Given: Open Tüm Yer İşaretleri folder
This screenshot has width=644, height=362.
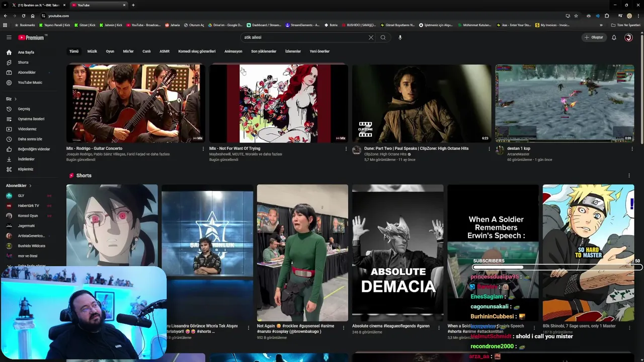Looking at the screenshot, I should click(626, 25).
